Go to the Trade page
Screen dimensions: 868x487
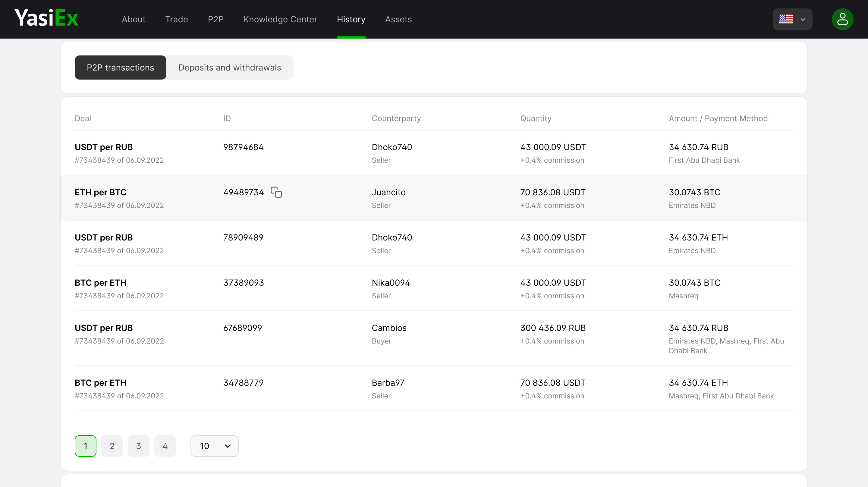tap(177, 19)
